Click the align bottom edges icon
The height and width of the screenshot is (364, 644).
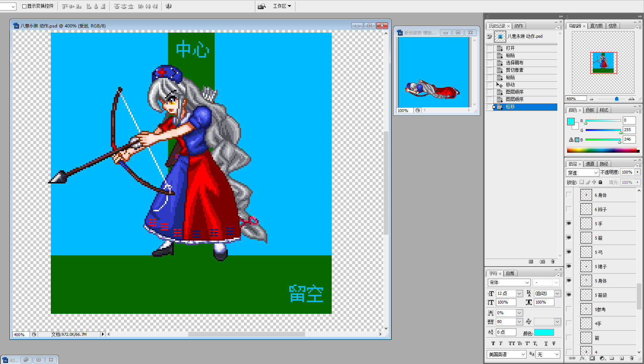click(79, 6)
